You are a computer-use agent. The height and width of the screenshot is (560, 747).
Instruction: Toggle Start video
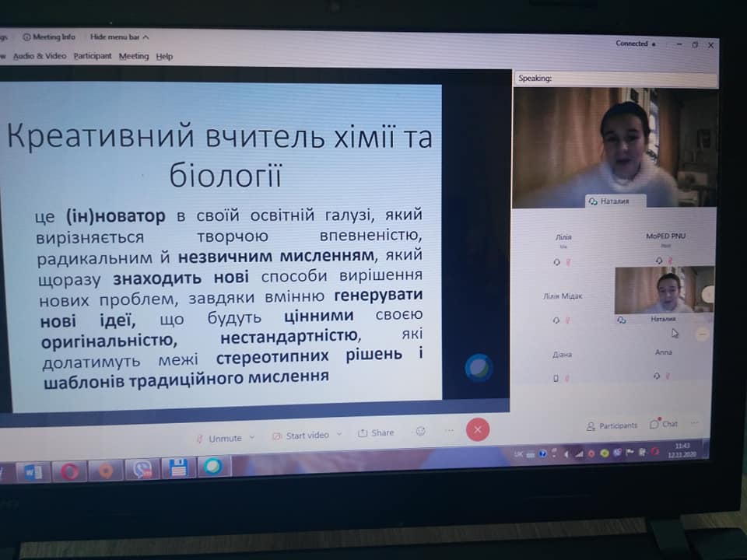pyautogui.click(x=300, y=436)
